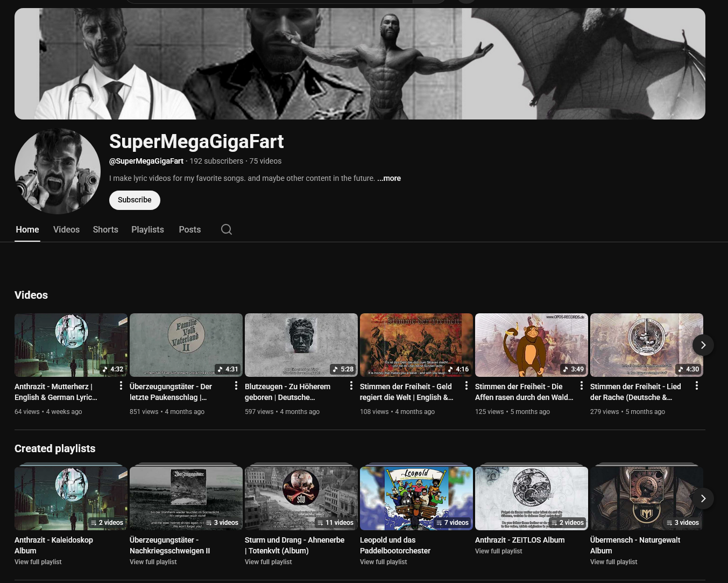Click the channel search magnifier icon
728x583 pixels.
pos(227,229)
